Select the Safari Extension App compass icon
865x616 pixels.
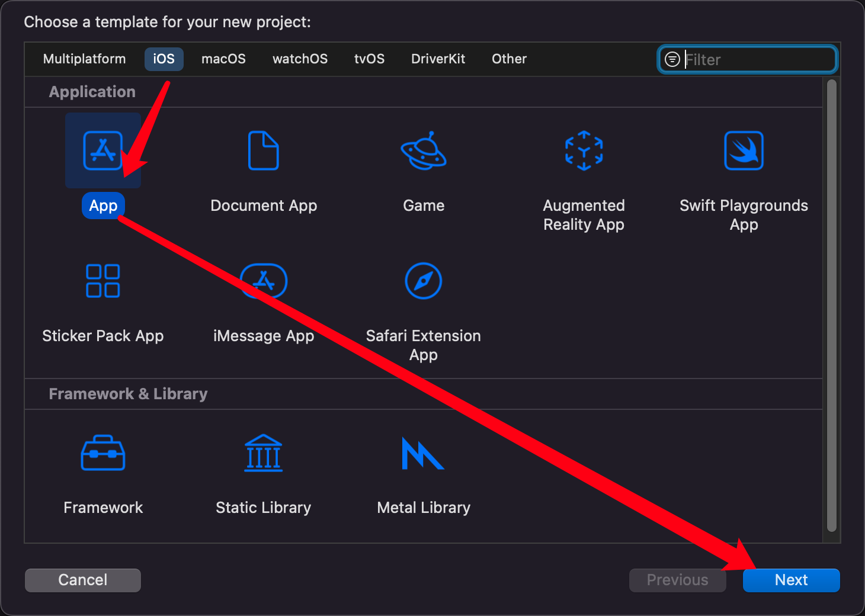(x=424, y=281)
